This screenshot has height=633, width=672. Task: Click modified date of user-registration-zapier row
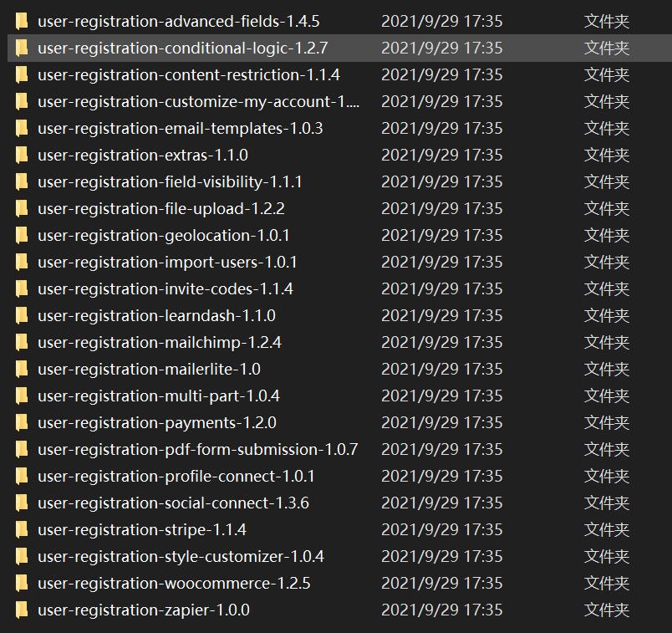(442, 610)
